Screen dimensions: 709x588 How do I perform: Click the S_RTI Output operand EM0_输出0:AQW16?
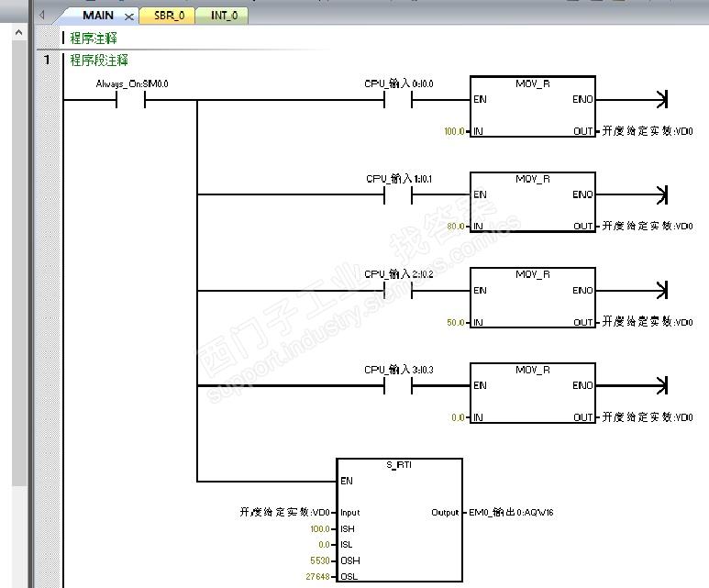pos(511,512)
